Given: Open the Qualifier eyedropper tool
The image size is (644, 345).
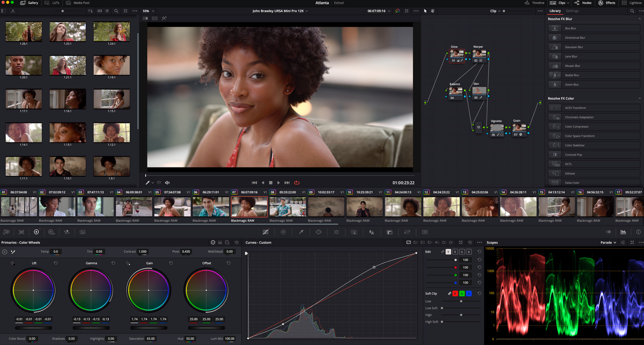Looking at the screenshot, I should tap(300, 232).
